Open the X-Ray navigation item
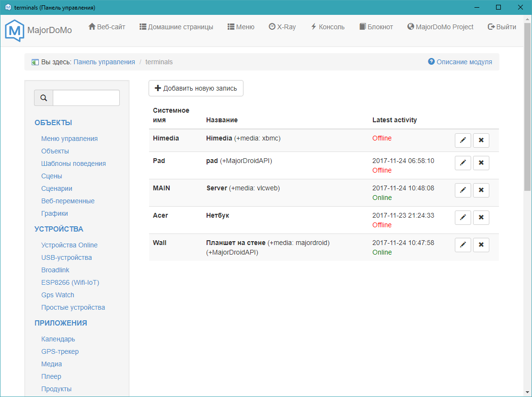Image resolution: width=532 pixels, height=397 pixels. 282,27
